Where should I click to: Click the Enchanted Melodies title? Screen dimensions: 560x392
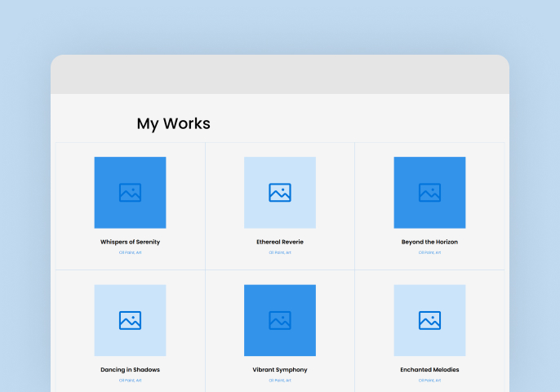coord(429,370)
